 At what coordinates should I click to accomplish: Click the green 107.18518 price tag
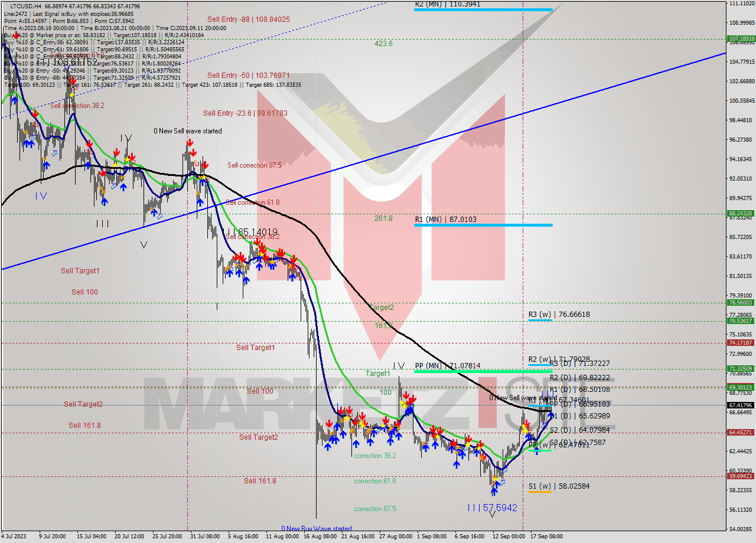pos(740,39)
